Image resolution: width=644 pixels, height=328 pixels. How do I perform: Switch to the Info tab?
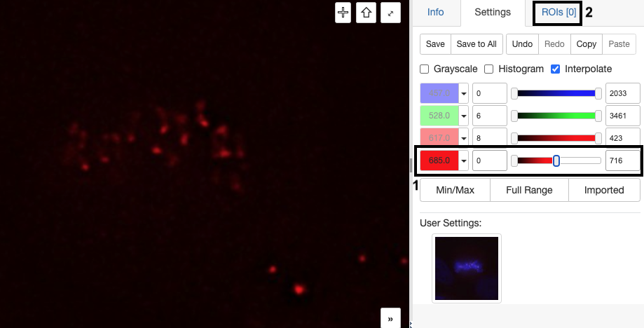435,13
